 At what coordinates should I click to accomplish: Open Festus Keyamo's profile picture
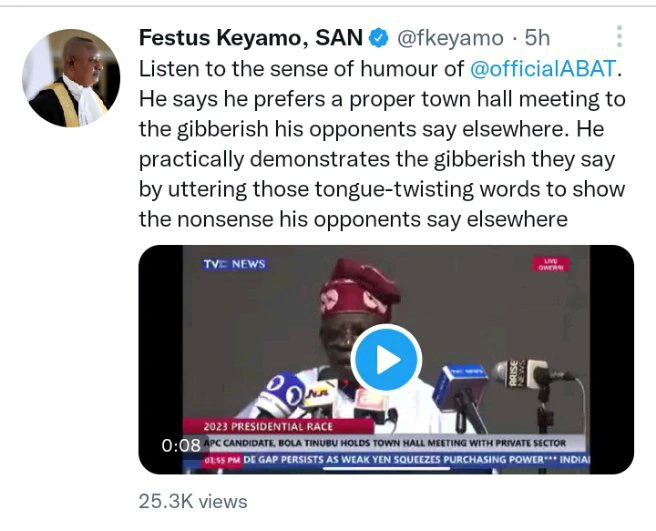pos(71,77)
